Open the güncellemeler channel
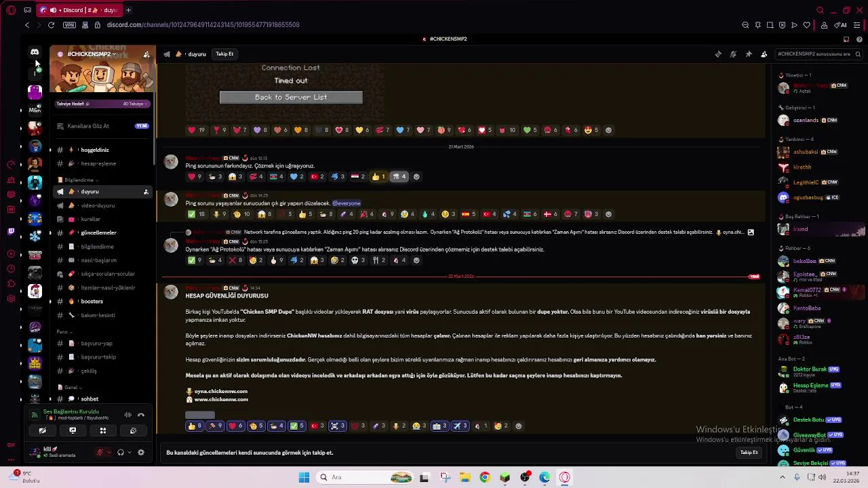The width and height of the screenshot is (868, 488). click(x=102, y=232)
